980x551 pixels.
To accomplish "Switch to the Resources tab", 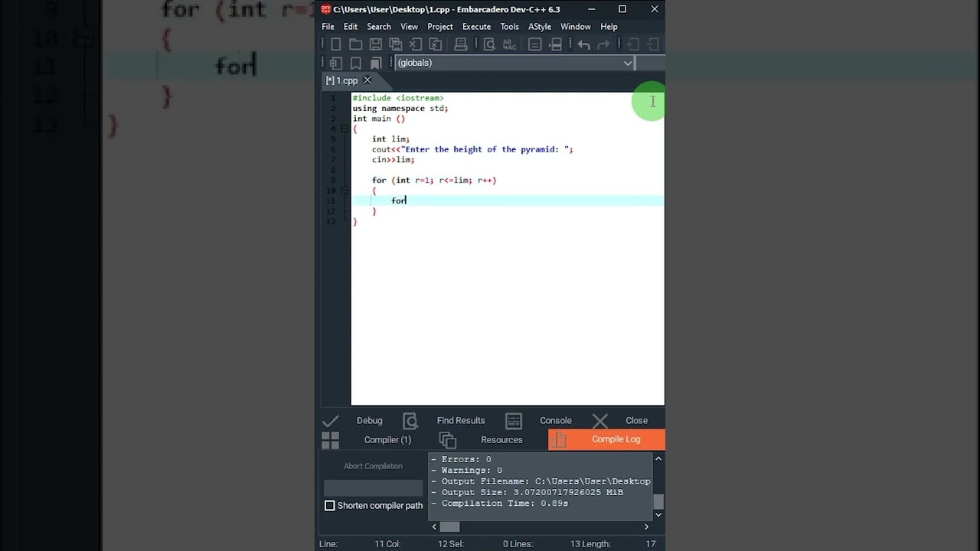I will pyautogui.click(x=501, y=439).
